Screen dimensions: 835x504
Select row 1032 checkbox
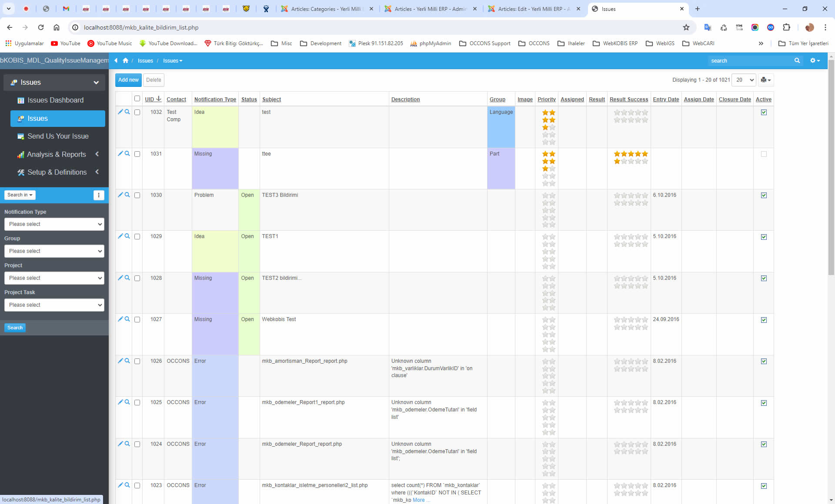coord(137,113)
